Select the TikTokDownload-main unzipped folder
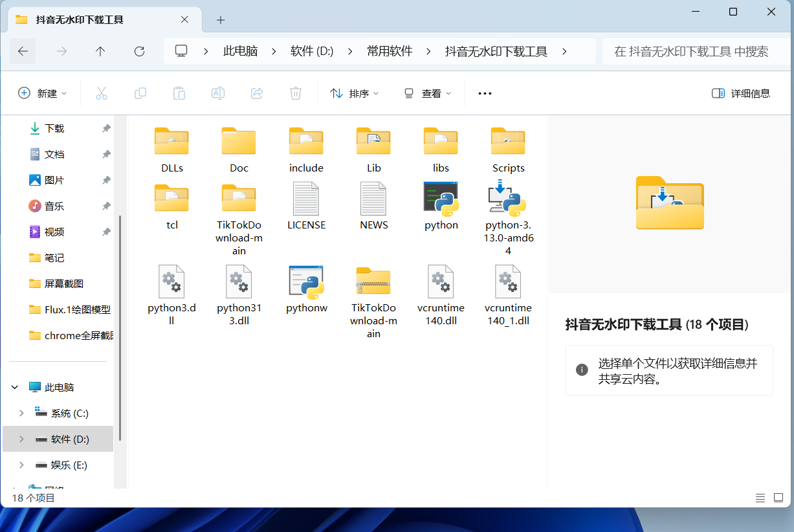This screenshot has width=794, height=532. (x=239, y=219)
